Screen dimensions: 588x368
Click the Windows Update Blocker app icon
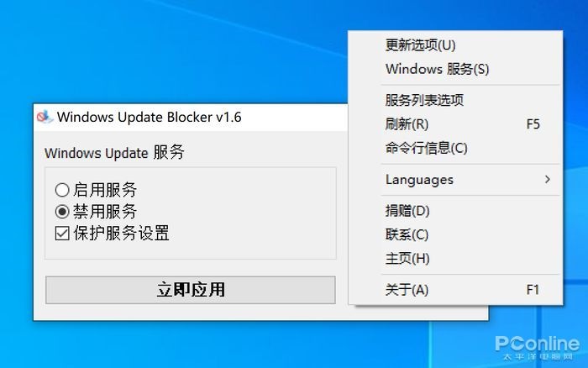click(45, 117)
